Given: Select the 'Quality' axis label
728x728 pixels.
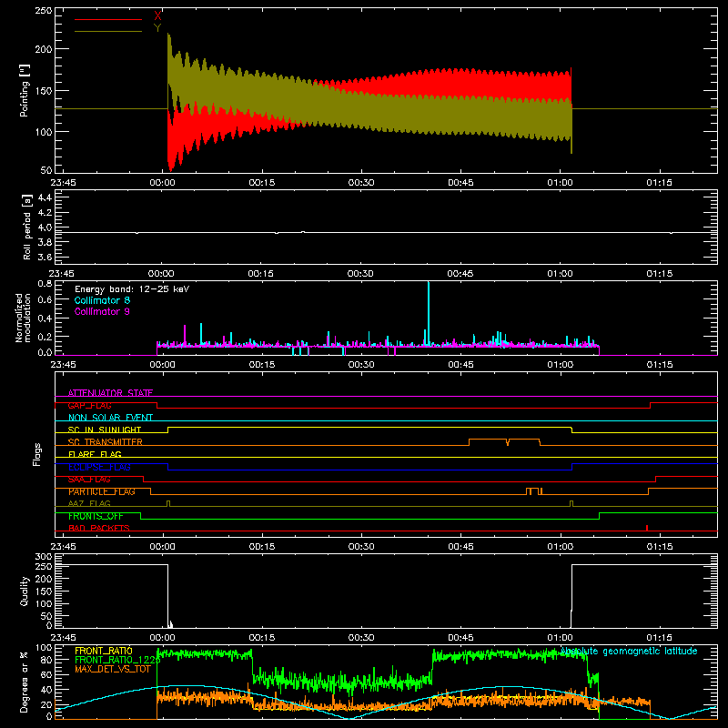Looking at the screenshot, I should 25,591.
